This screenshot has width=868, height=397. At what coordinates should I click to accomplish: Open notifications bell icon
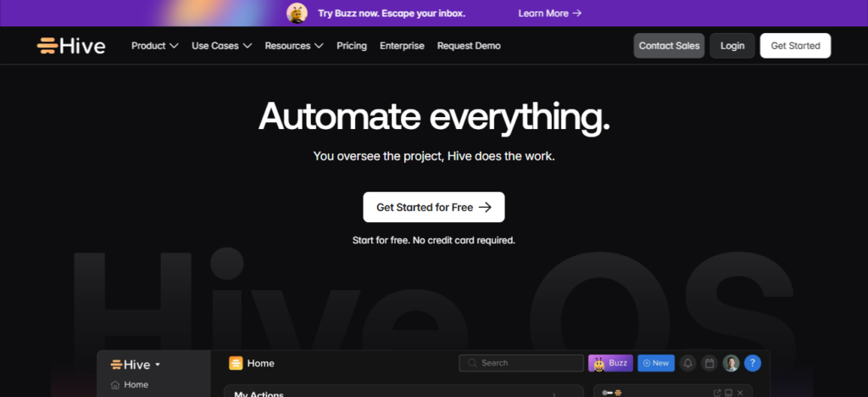(688, 363)
